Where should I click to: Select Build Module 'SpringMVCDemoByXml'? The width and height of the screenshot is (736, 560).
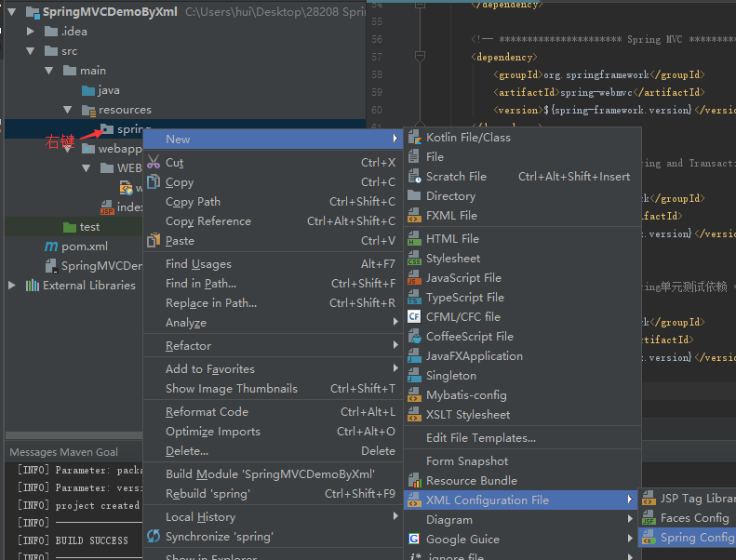click(274, 474)
